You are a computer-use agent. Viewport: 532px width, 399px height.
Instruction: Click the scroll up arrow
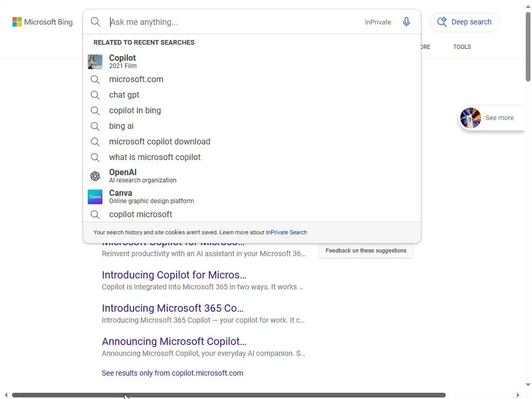pyautogui.click(x=528, y=6)
